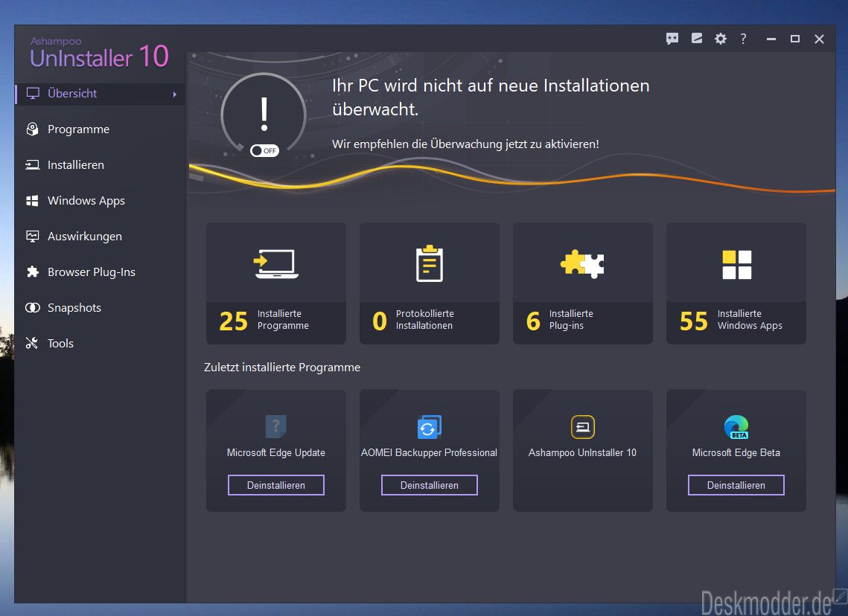Click the Microsoft Edge Update placeholder icon
Screen dimensions: 848x616
275,427
